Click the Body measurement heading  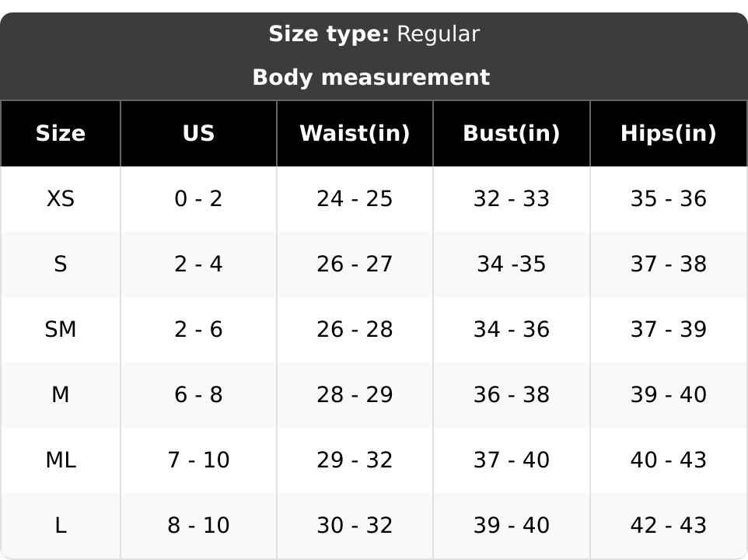371,78
